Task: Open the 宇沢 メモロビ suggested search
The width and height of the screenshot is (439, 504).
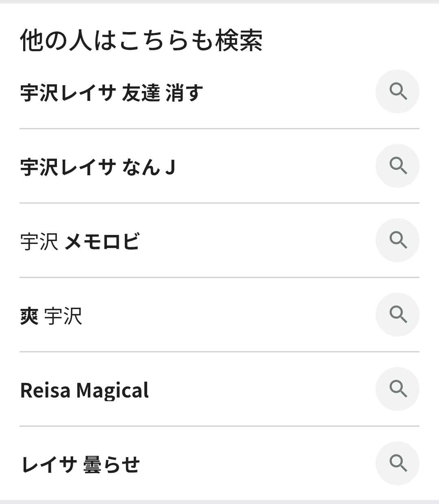Action: click(x=80, y=241)
